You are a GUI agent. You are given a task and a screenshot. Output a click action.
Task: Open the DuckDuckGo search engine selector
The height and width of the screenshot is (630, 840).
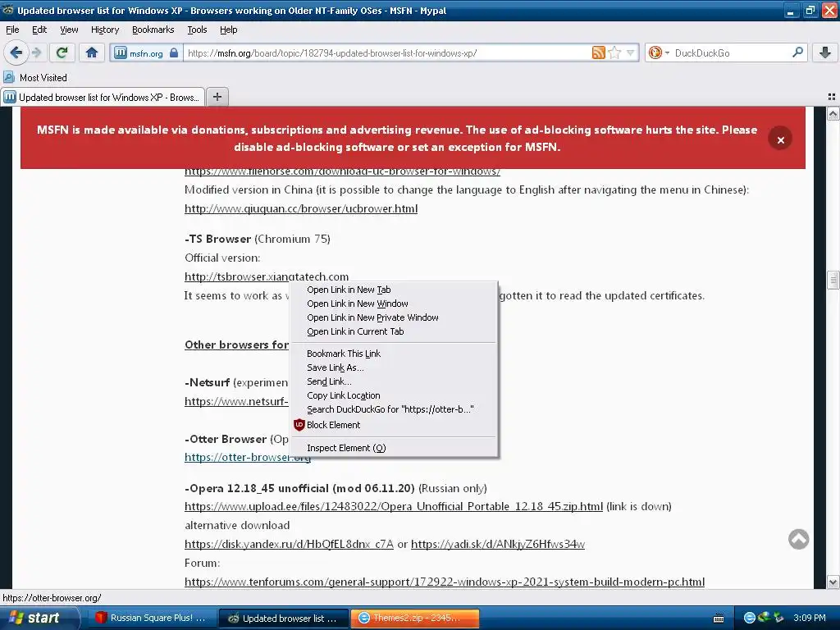coord(659,52)
